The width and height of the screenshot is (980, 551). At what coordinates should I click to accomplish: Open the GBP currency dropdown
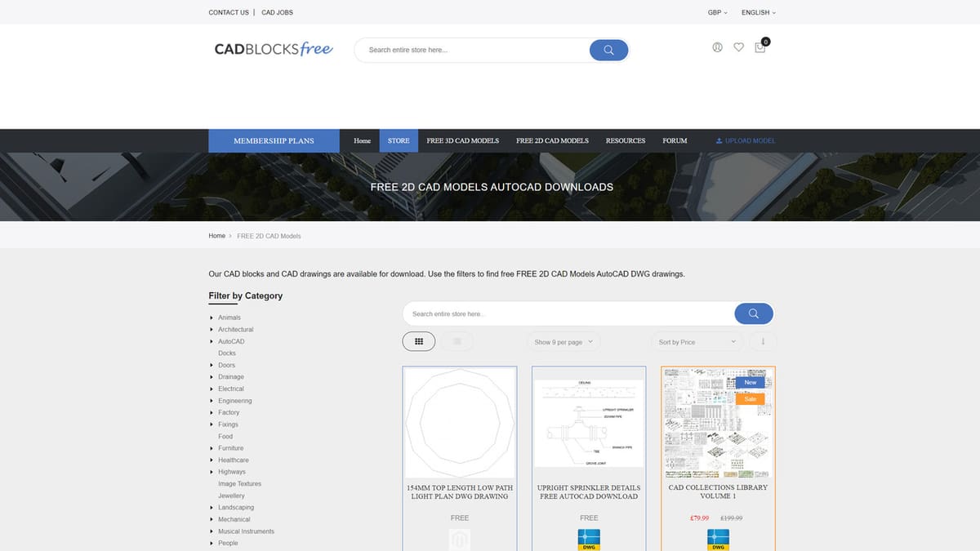[717, 12]
